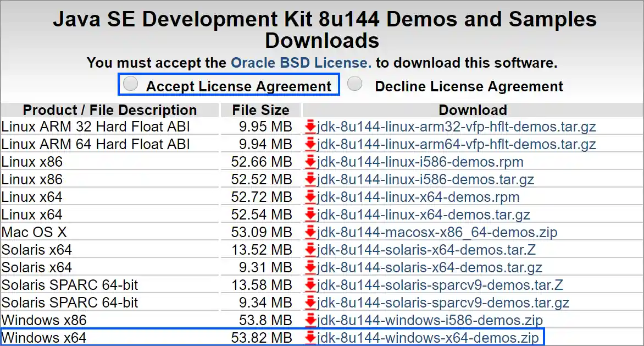The image size is (644, 346).
Task: Click red download arrow for linux-arm32-vfp-hflt demos
Action: coord(310,127)
